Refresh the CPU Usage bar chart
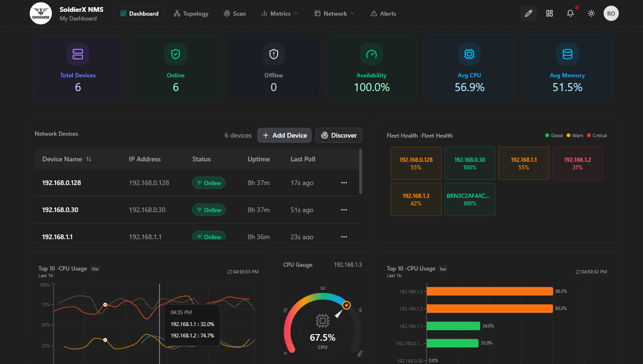 [x=578, y=272]
